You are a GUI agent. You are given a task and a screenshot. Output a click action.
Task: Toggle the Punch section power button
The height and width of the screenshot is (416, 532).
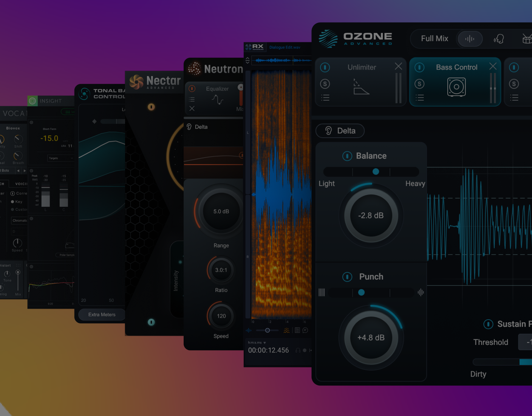[347, 277]
